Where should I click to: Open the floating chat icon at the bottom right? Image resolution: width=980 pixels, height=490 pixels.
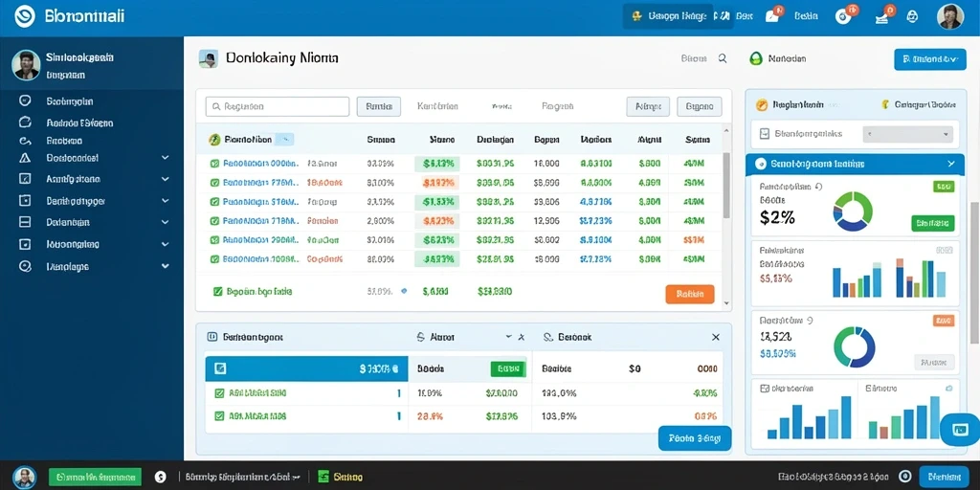[x=961, y=430]
